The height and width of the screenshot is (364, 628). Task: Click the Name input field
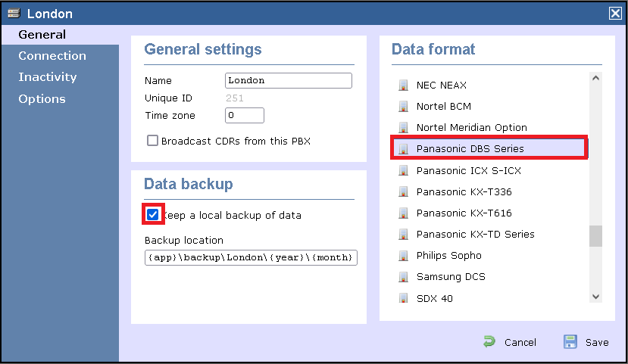pyautogui.click(x=289, y=80)
